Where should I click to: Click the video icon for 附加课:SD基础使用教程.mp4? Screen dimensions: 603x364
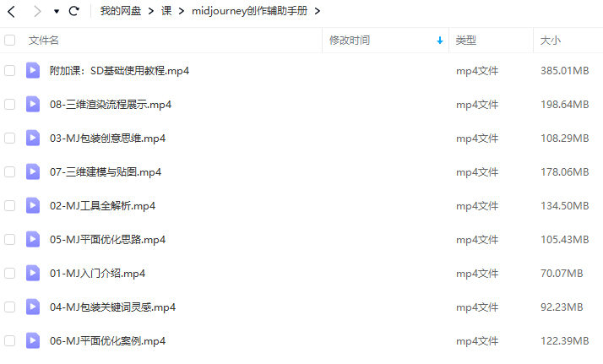tap(33, 70)
